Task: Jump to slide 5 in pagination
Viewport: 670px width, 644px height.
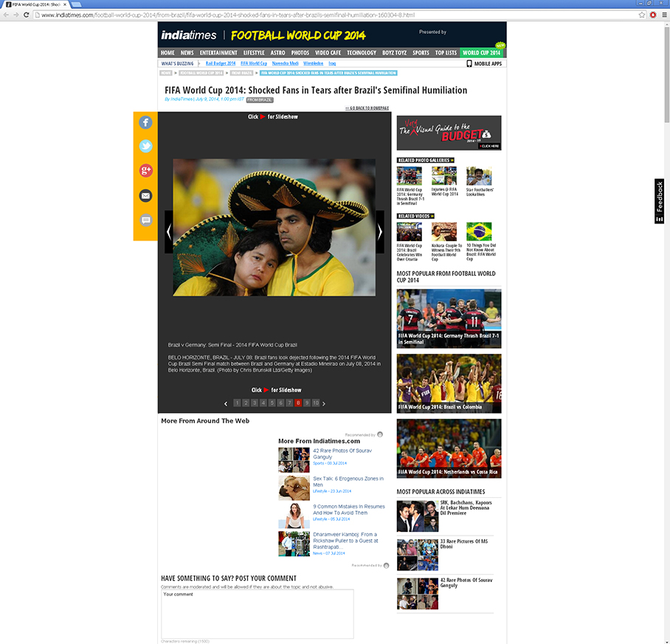Action: pos(272,403)
